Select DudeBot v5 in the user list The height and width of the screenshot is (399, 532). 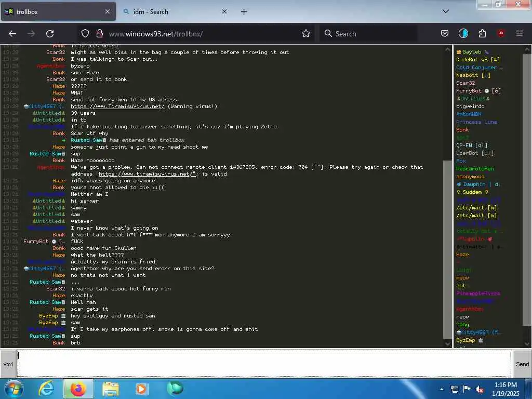click(478, 59)
